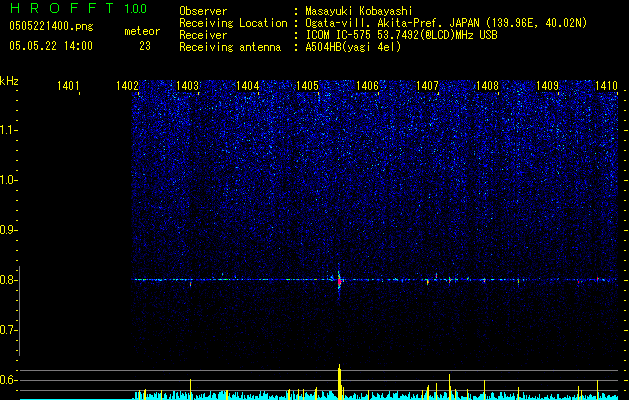Click the 1409 time marker
Image resolution: width=629 pixels, height=400 pixels.
click(547, 86)
